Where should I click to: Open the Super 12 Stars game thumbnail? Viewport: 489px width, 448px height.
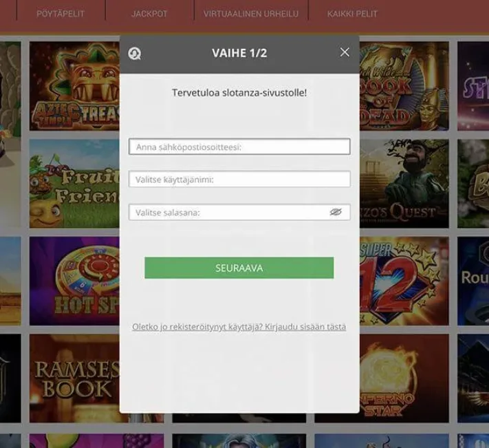coord(404,281)
